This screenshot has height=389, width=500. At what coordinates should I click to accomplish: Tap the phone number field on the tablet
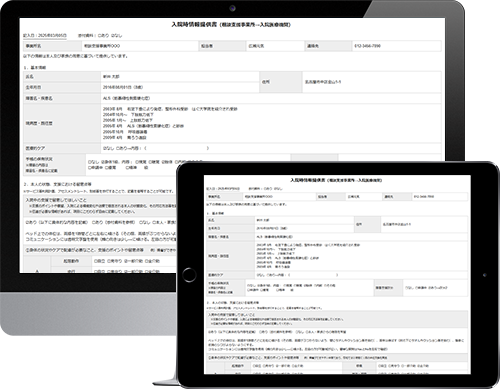[x=439, y=197]
